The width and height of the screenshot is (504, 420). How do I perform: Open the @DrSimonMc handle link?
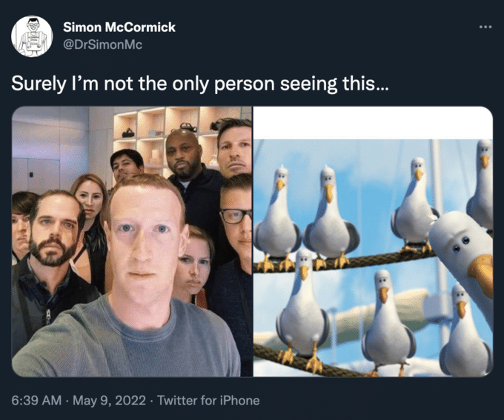pyautogui.click(x=102, y=44)
